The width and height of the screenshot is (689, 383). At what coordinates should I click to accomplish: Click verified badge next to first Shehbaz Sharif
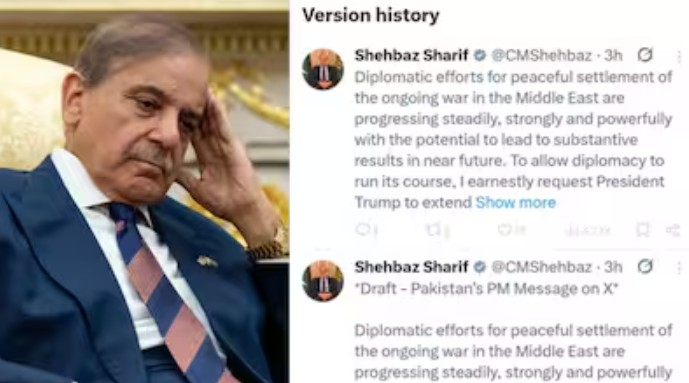(x=479, y=55)
